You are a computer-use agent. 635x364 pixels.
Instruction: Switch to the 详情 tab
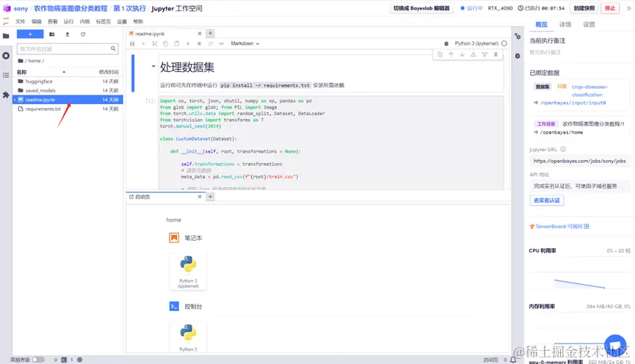(x=565, y=25)
